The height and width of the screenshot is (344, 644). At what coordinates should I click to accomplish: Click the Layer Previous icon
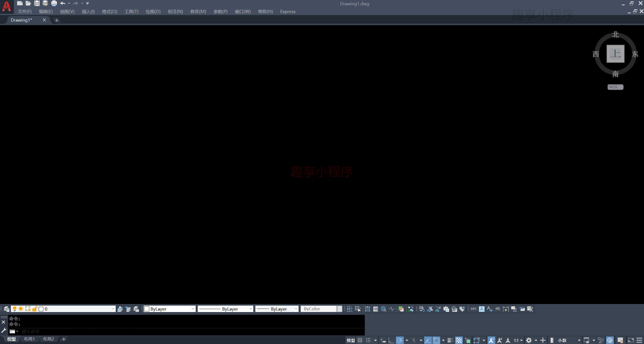coord(128,309)
